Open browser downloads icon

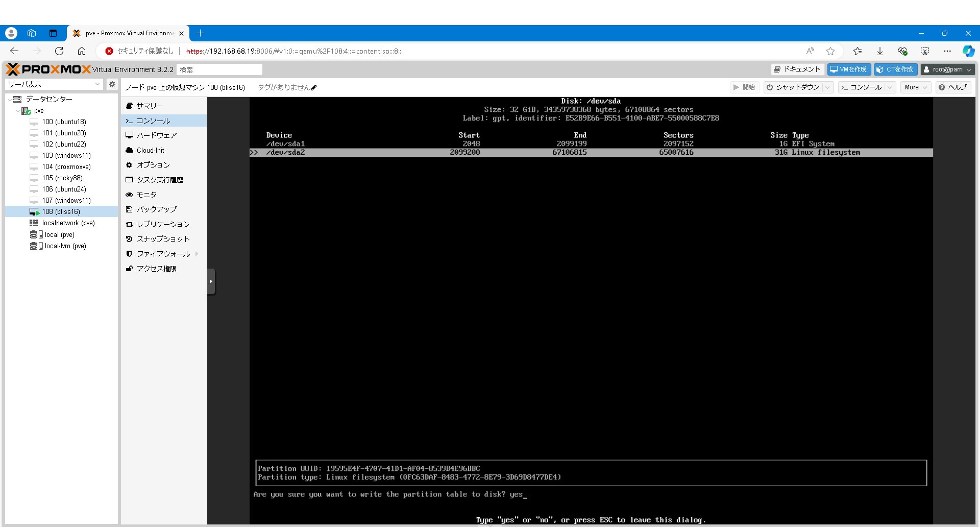coord(880,51)
